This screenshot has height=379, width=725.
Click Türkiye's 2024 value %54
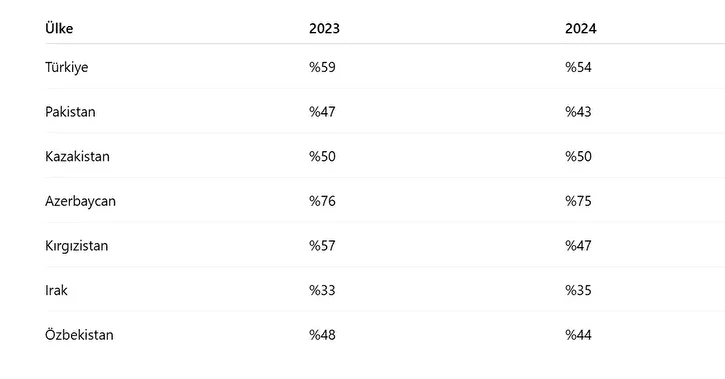tap(578, 67)
